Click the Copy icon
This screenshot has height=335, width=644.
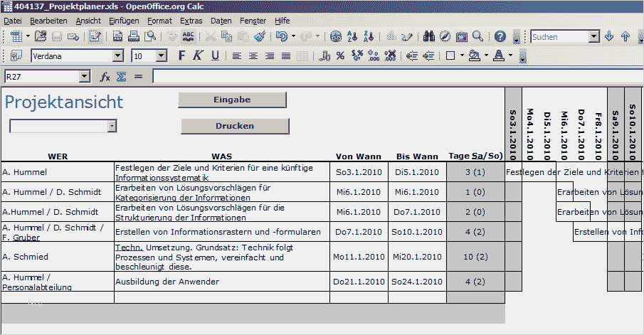[226, 36]
